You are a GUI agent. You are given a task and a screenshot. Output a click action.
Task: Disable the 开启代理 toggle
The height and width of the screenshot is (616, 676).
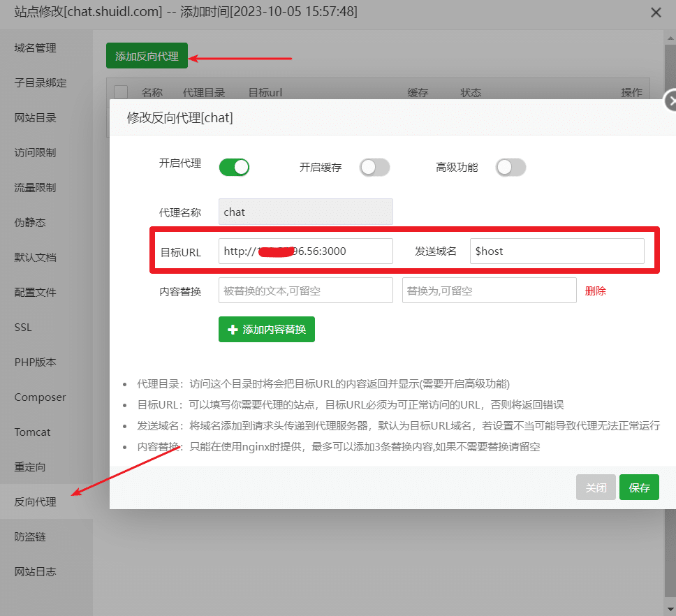point(234,167)
